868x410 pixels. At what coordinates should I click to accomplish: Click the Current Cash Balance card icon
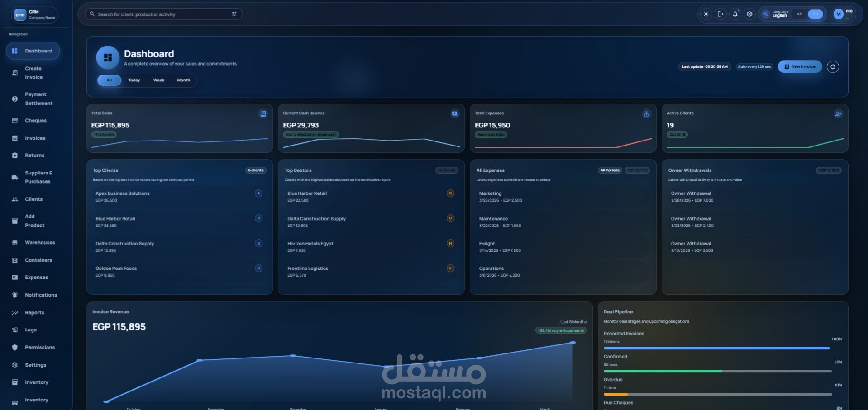455,113
